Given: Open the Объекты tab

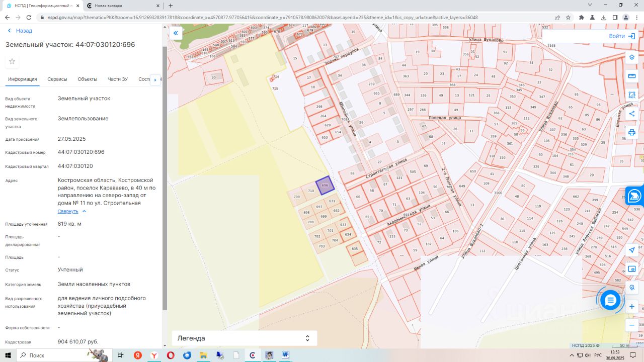Looking at the screenshot, I should pos(87,79).
